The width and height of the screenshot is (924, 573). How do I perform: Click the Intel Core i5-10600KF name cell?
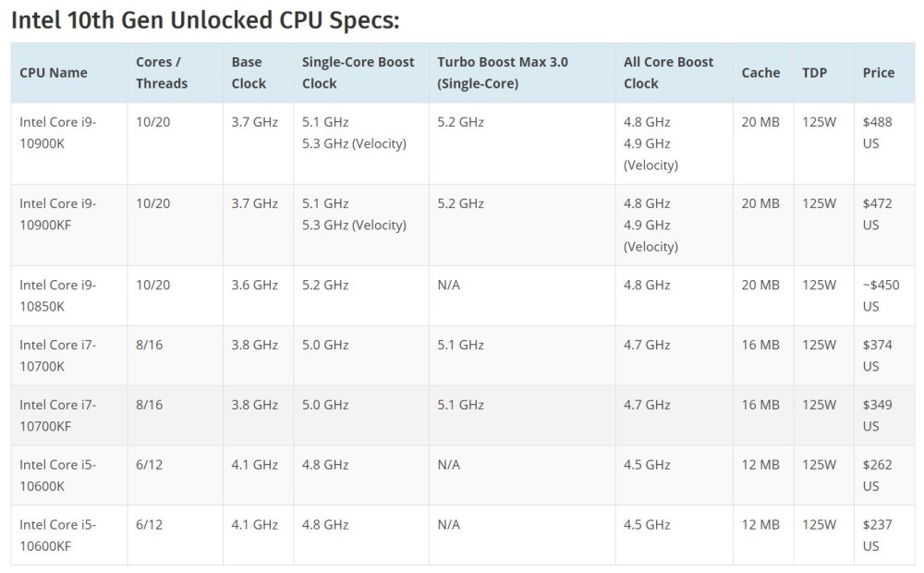pyautogui.click(x=58, y=535)
